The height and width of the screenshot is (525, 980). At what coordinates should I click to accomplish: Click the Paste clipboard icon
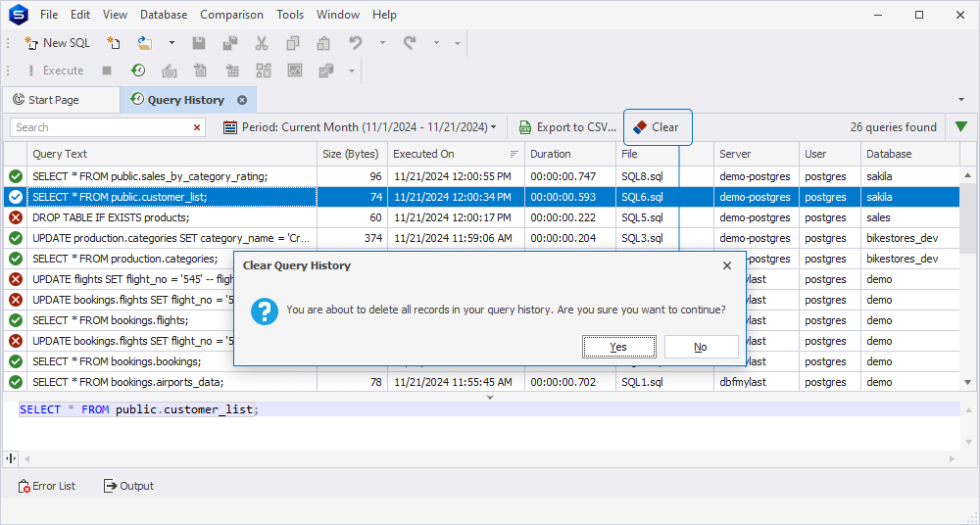[323, 43]
